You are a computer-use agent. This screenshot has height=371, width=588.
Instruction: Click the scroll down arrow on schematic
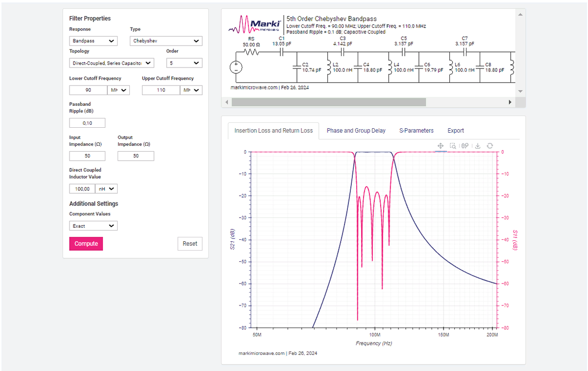520,92
